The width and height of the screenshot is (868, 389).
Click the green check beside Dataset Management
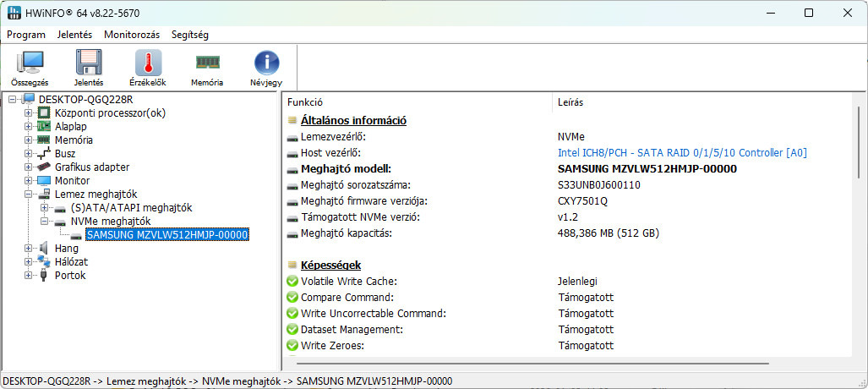pos(292,330)
